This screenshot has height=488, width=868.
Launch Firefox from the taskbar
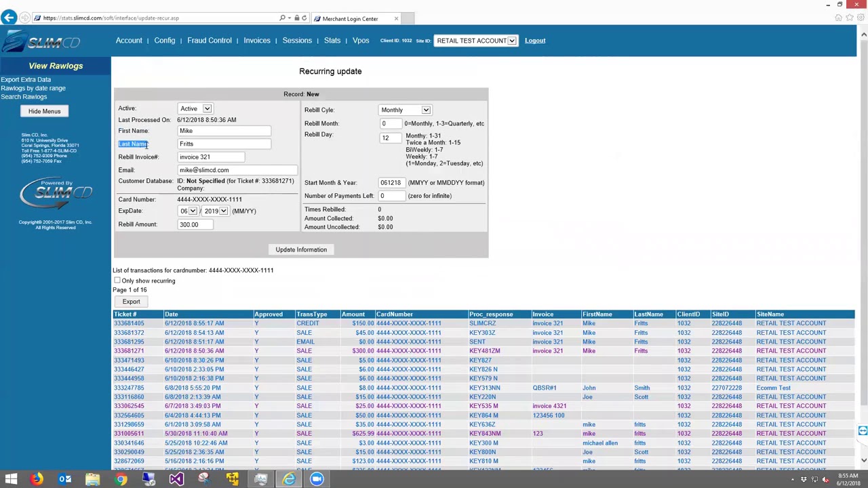click(x=37, y=479)
